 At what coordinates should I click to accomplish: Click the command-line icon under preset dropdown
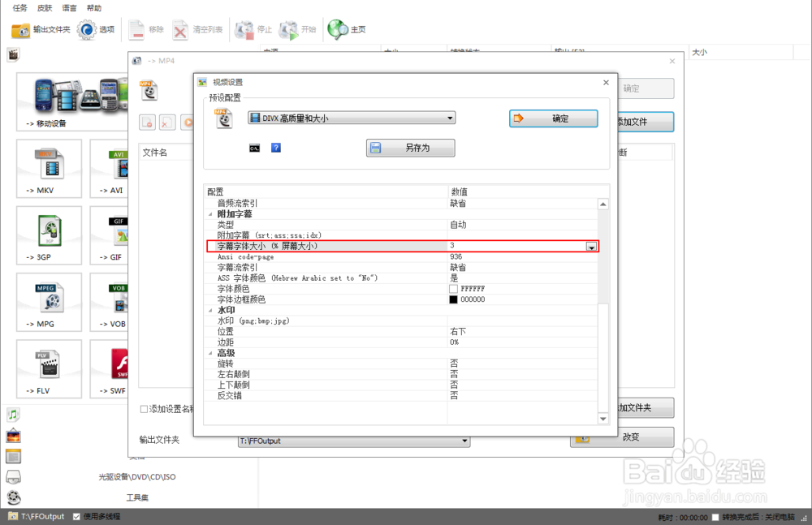pos(254,148)
